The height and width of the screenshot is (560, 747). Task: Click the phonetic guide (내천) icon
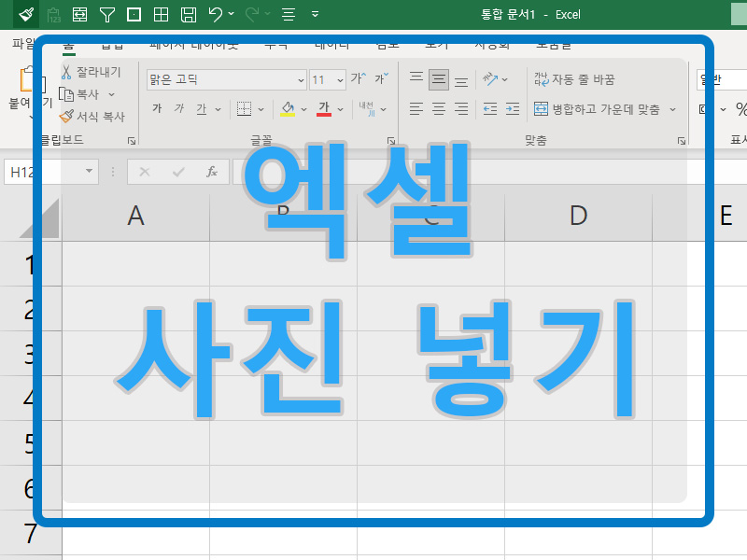[x=367, y=109]
